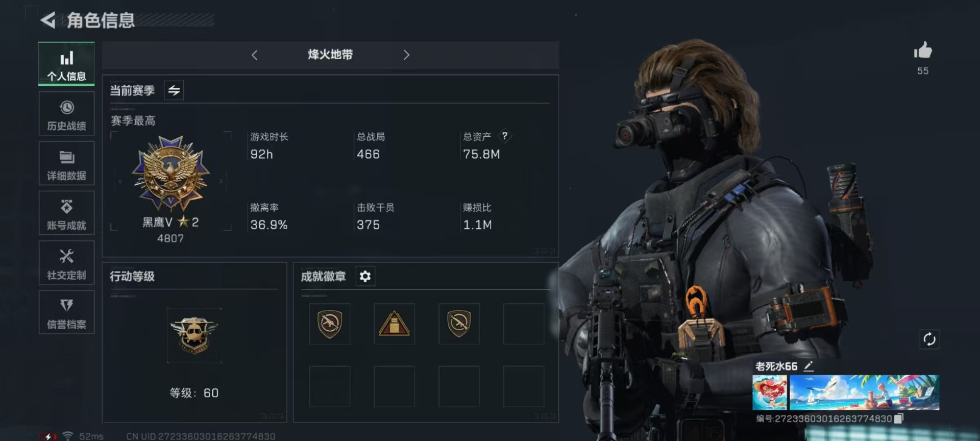Go back using the 角色信息 arrow
This screenshot has height=441, width=980.
(48, 20)
